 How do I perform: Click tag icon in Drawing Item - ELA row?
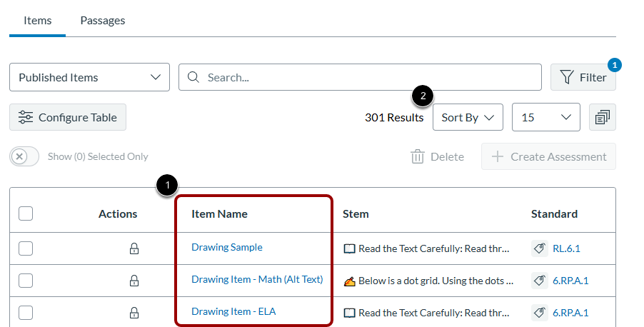coord(539,313)
